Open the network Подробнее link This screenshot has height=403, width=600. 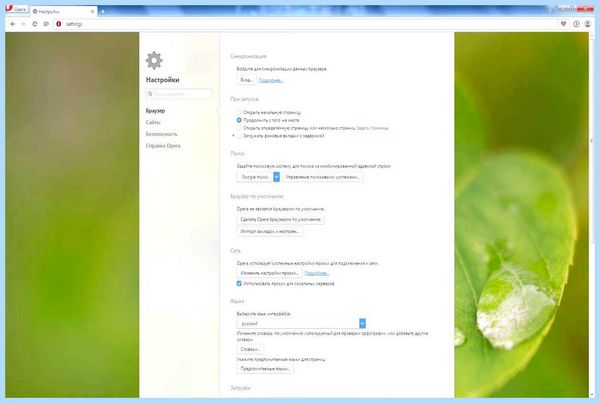(317, 273)
